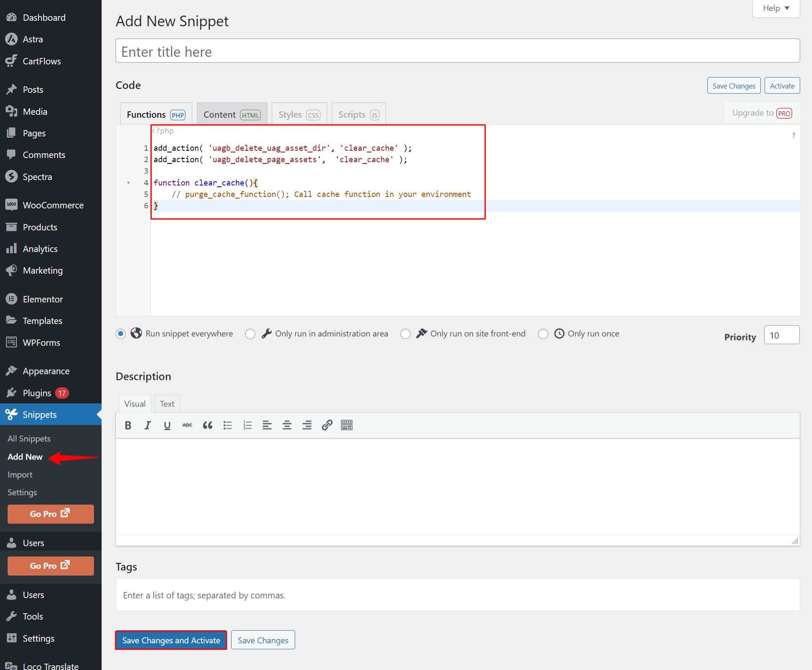Image resolution: width=812 pixels, height=670 pixels.
Task: Click the Priority number field
Action: (781, 335)
